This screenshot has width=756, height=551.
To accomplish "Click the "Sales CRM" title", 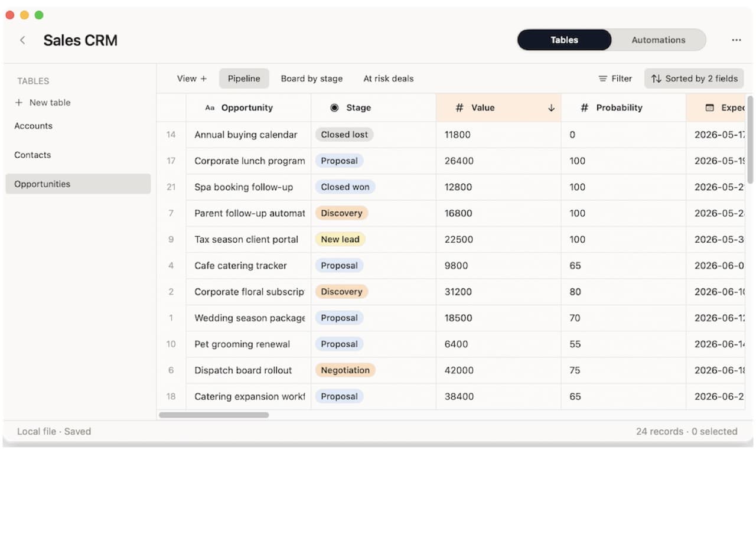I will [80, 40].
